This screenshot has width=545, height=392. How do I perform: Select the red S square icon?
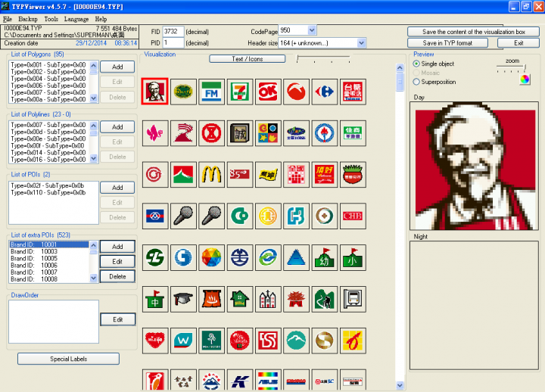268,341
